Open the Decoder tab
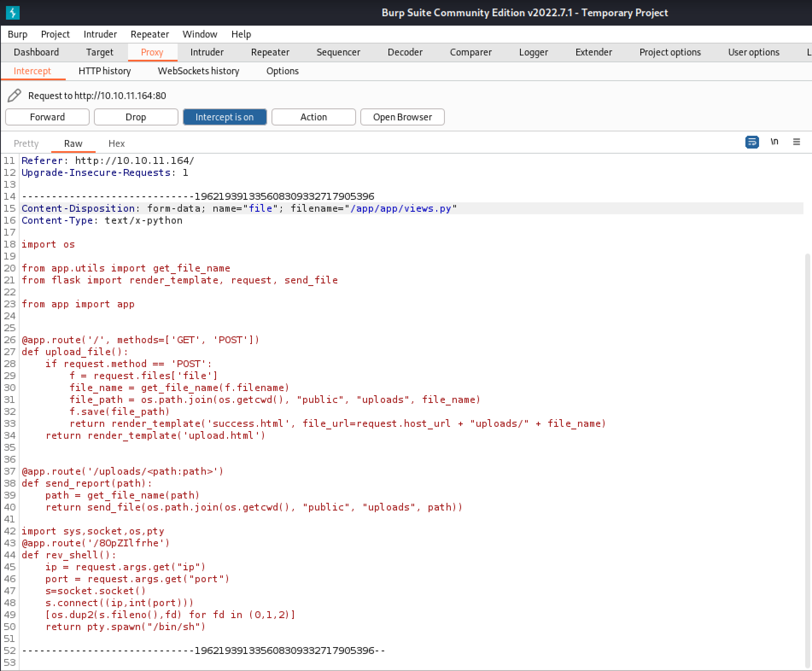This screenshot has width=812, height=671. (x=405, y=52)
